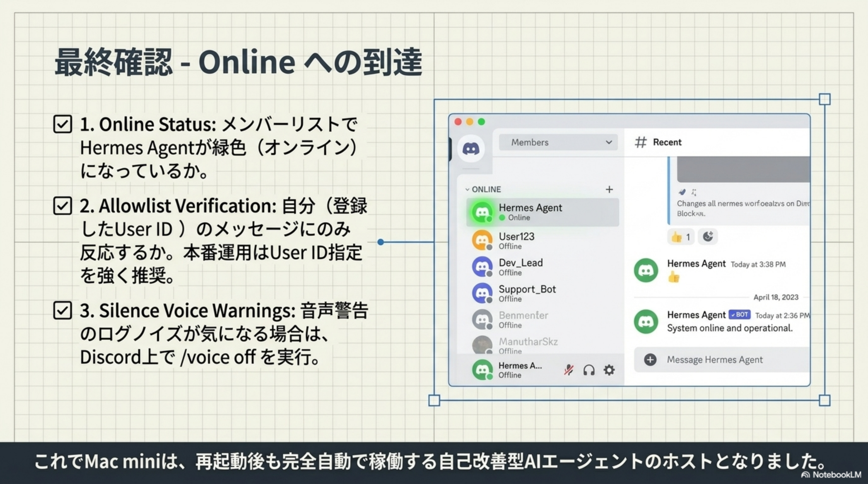Viewport: 868px width, 484px height.
Task: Click the glowing green Hermes Agent avatar
Action: click(x=482, y=212)
